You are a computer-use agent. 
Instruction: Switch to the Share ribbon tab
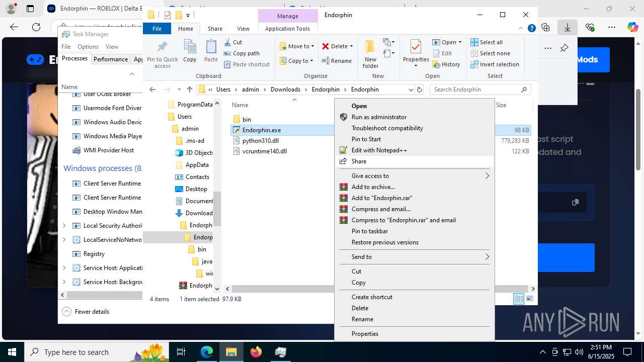[x=215, y=29]
